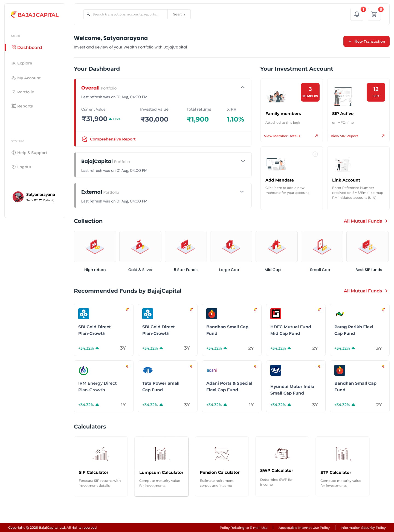Click the Comprehensive Report chart icon
The width and height of the screenshot is (394, 532).
(x=85, y=139)
